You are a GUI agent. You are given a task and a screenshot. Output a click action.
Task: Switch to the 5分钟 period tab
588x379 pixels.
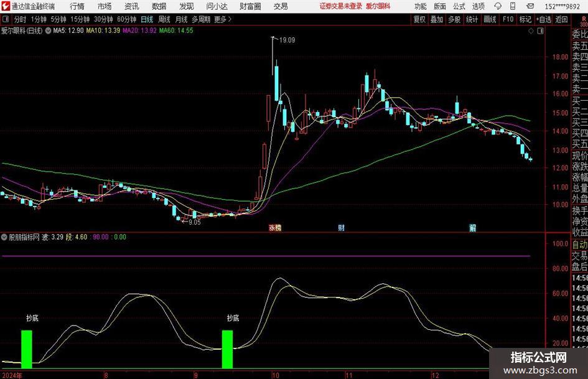click(58, 19)
